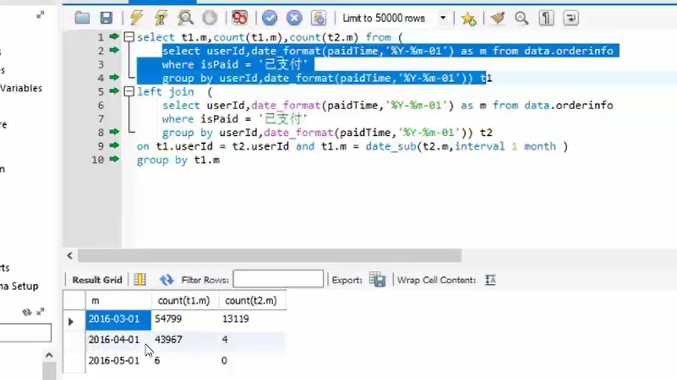The image size is (677, 380).
Task: Toggle invisible characters pilcrow icon
Action: coord(546,18)
